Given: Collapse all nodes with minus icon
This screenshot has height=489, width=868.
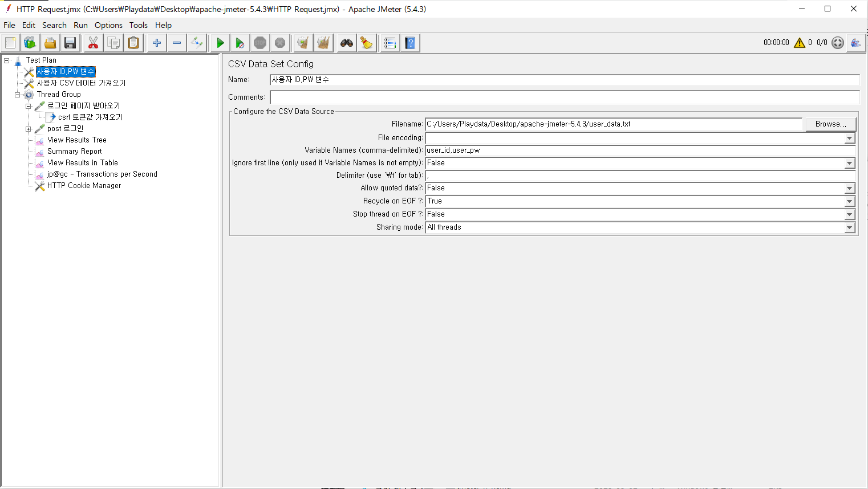Looking at the screenshot, I should [177, 43].
